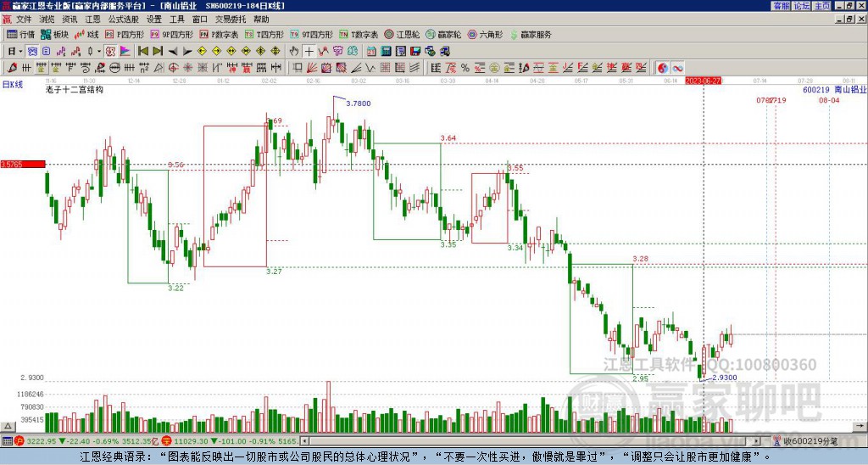Click the 客服 customer service button
This screenshot has height=465, width=868.
(781, 6)
